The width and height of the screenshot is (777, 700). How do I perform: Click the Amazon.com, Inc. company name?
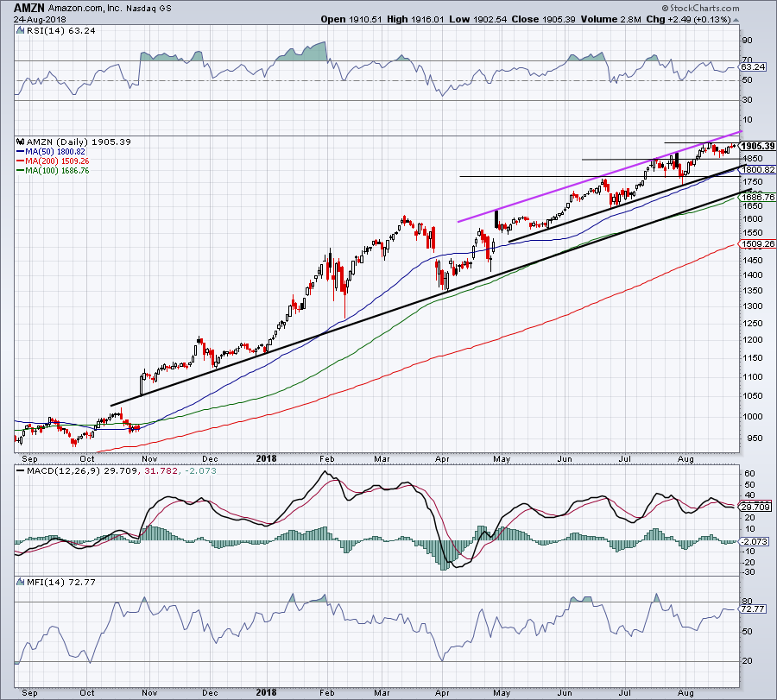(84, 9)
